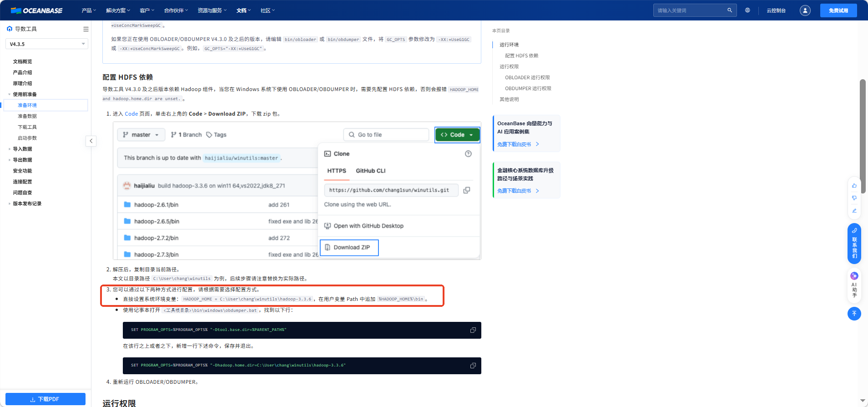Screen dimensions: 868x407
Task: Click the user account avatar icon
Action: point(805,10)
